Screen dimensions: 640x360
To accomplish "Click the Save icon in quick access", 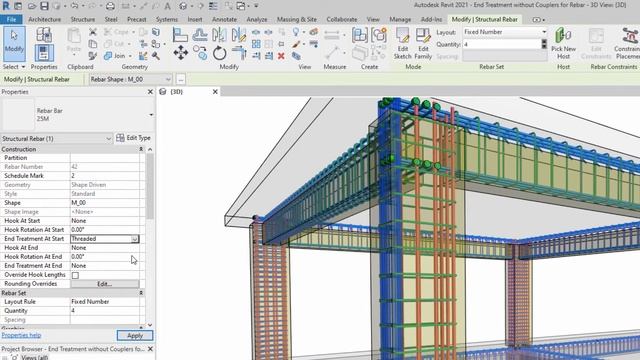I will click(44, 6).
